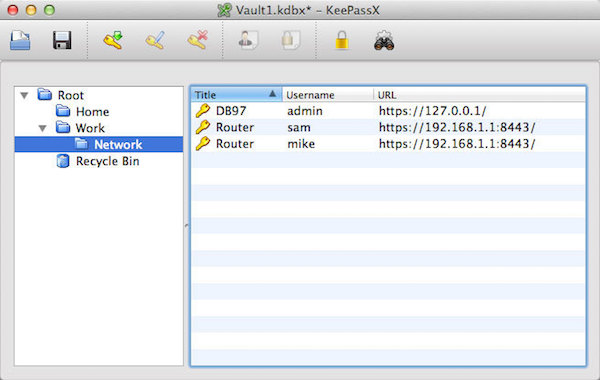
Task: Sort entries by the Username column header
Action: click(328, 95)
